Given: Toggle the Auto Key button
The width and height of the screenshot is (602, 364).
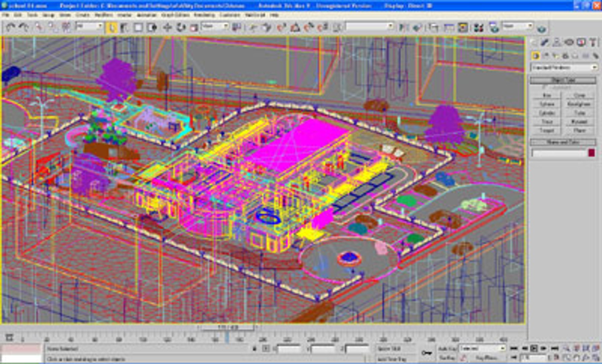Looking at the screenshot, I should [448, 348].
